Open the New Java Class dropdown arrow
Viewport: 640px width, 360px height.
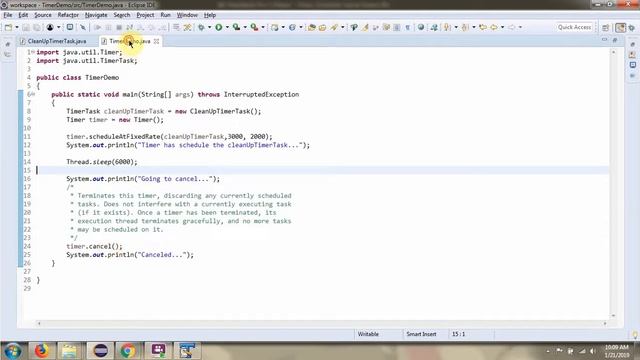(301, 27)
